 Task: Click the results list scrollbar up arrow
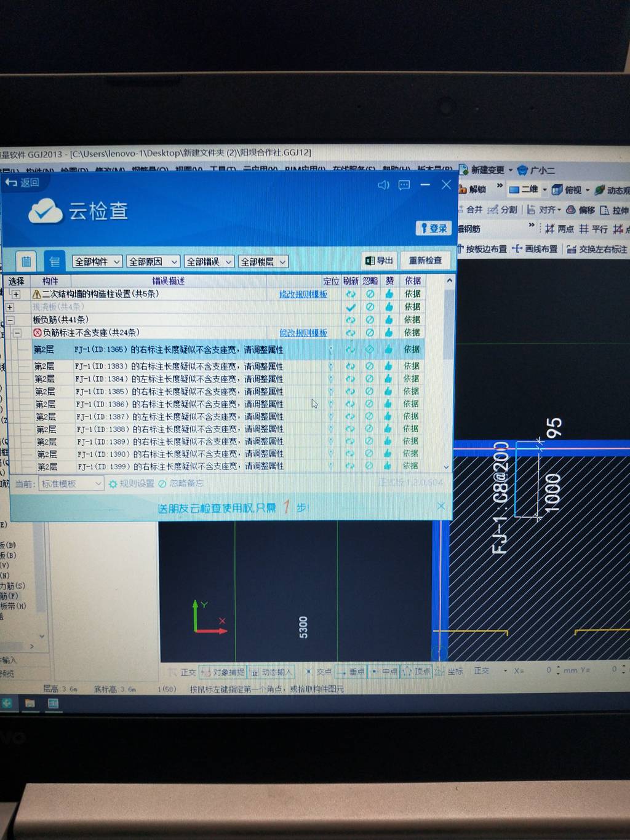449,280
